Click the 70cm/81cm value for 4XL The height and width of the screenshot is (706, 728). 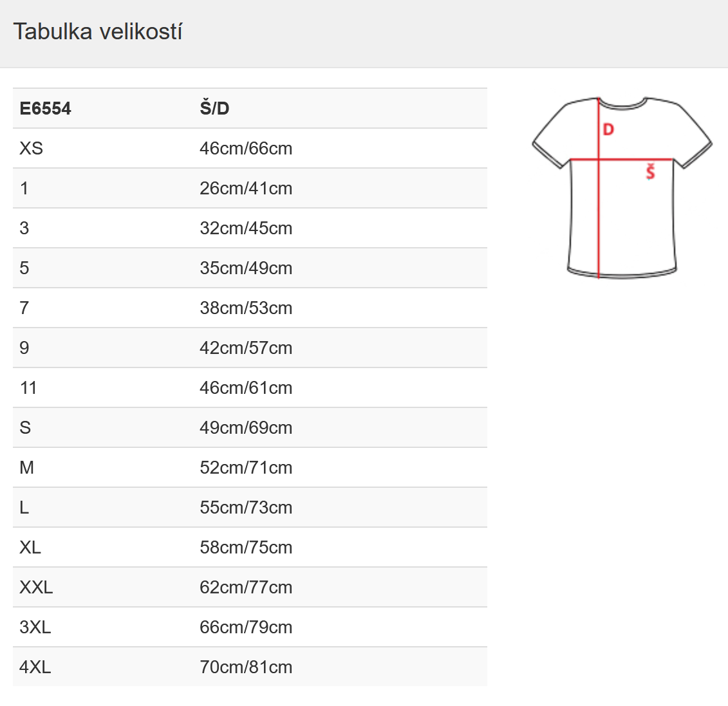tap(246, 667)
